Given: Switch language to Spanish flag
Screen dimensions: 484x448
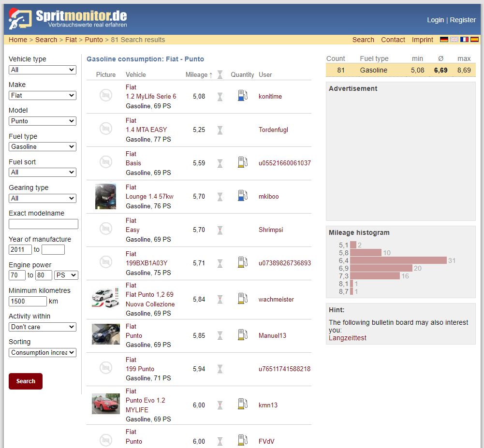Looking at the screenshot, I should coord(474,40).
